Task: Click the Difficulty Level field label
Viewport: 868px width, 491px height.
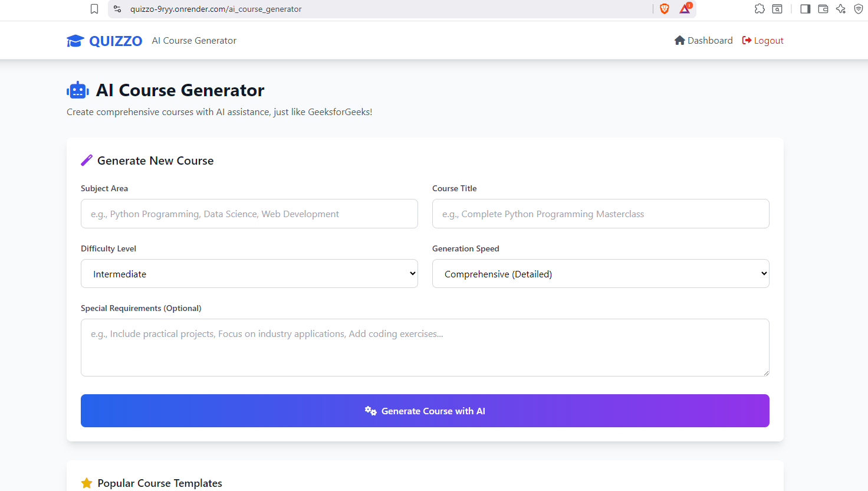Action: (x=108, y=248)
